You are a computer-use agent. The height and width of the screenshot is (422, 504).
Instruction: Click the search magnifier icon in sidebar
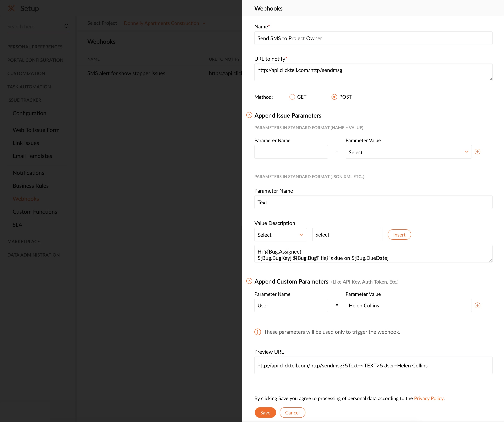click(x=67, y=26)
